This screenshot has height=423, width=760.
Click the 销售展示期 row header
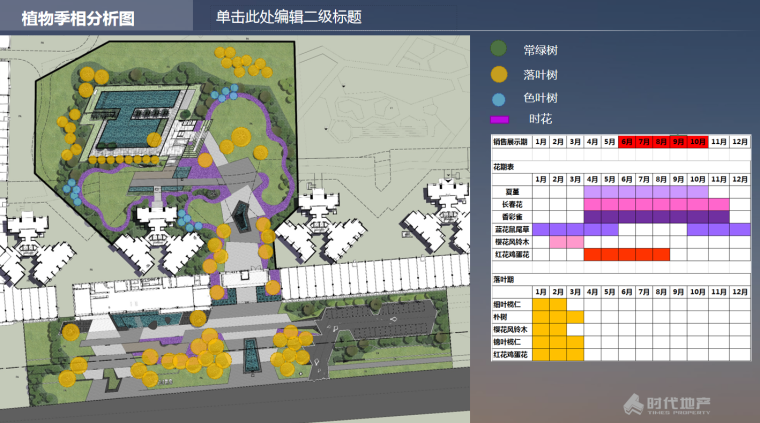tap(510, 142)
